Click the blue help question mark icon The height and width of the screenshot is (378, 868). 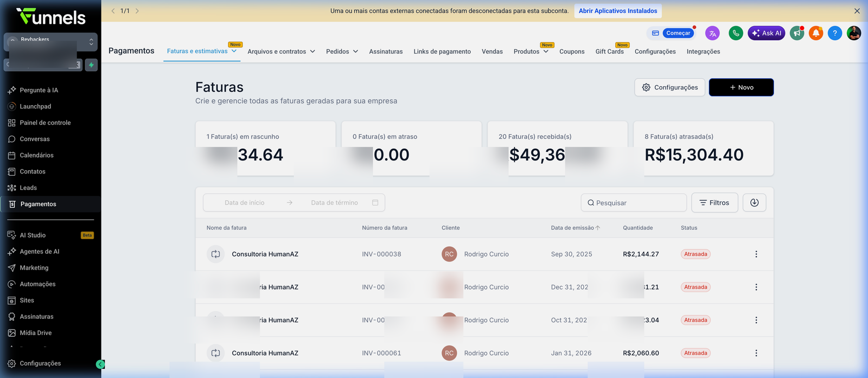pos(835,33)
